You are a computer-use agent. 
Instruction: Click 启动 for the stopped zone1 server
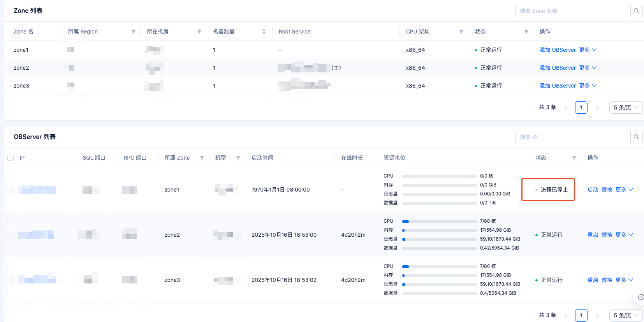pos(593,190)
